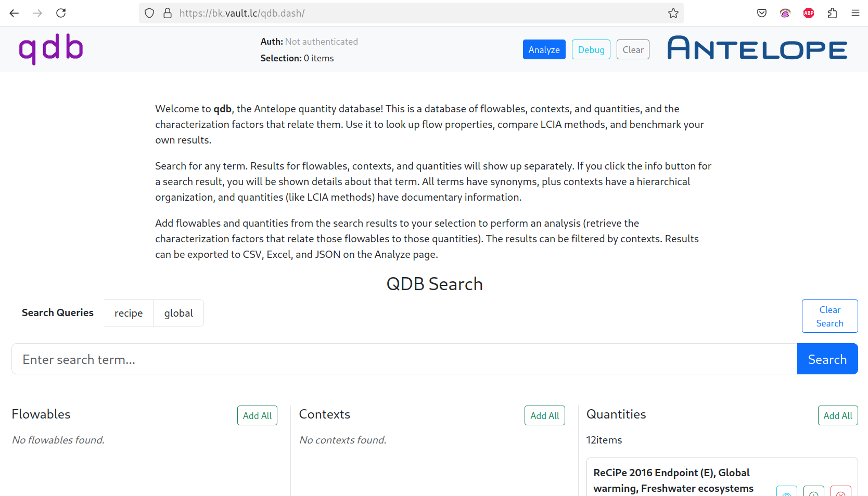868x496 pixels.
Task: Click the padlock site security icon
Action: tap(168, 13)
